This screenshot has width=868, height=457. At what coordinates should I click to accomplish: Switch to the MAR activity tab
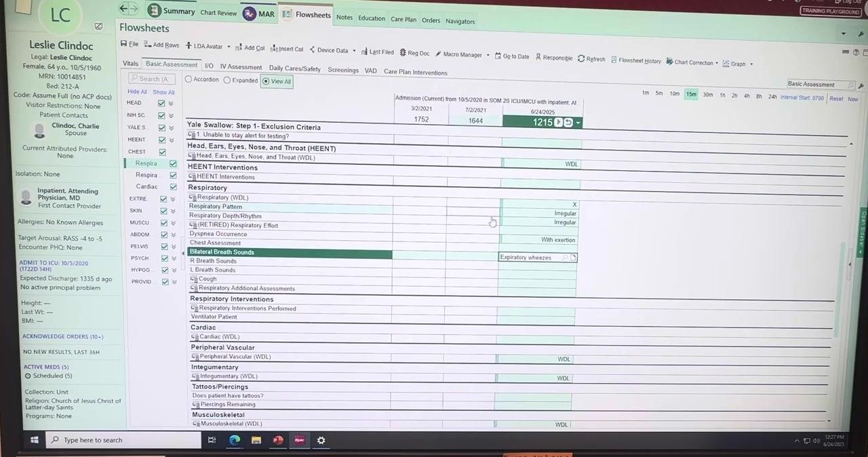pos(258,14)
